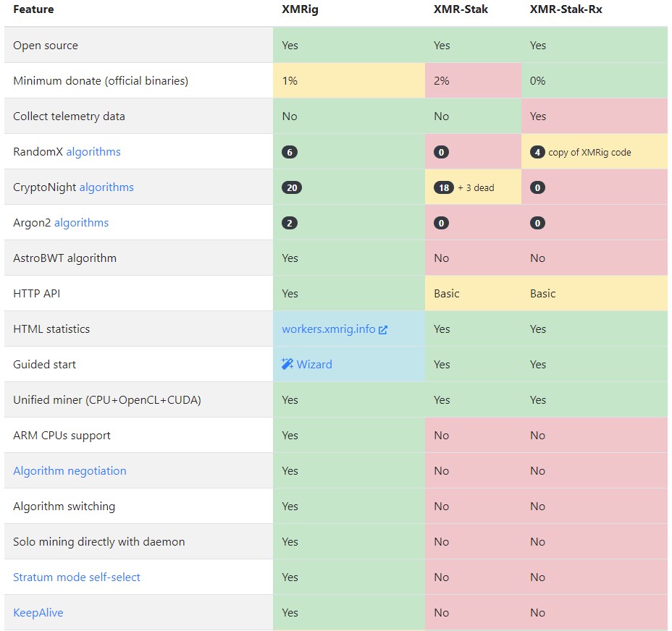Open the CryptoNight algorithms link
Image resolution: width=672 pixels, height=631 pixels.
click(106, 187)
